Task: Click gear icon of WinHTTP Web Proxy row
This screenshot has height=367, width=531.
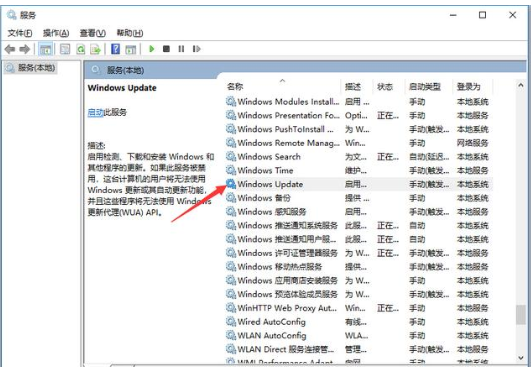Action: point(231,308)
